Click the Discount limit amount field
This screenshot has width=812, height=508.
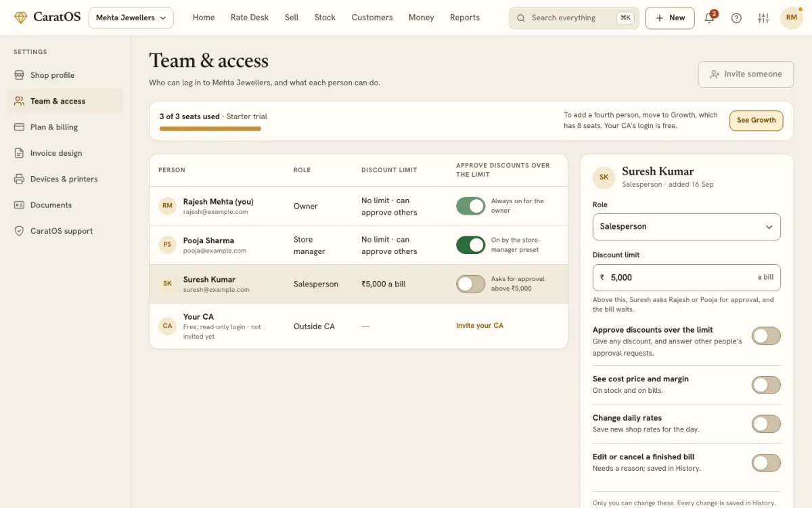686,278
